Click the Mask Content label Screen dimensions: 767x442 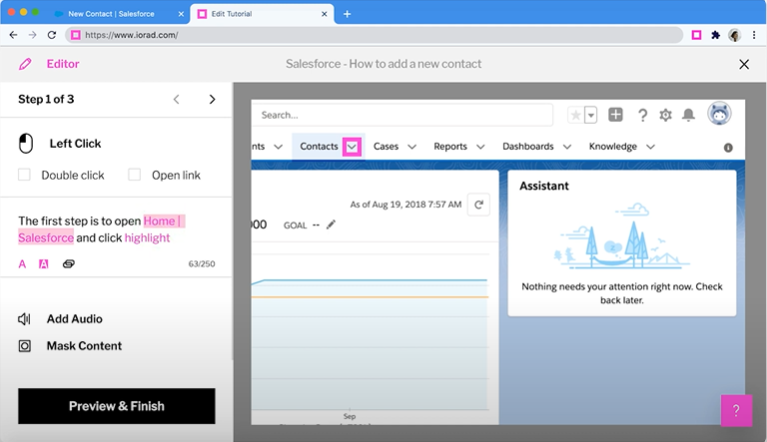pyautogui.click(x=84, y=346)
